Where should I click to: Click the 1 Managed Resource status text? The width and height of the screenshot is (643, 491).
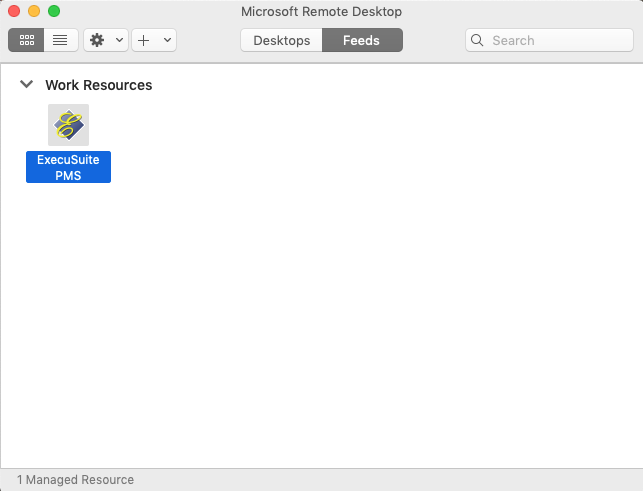click(x=75, y=480)
